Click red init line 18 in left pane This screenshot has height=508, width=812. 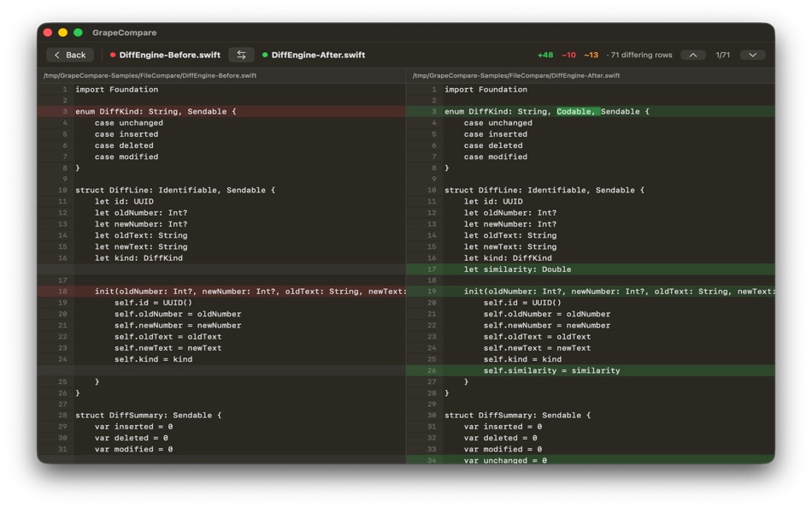(x=221, y=292)
